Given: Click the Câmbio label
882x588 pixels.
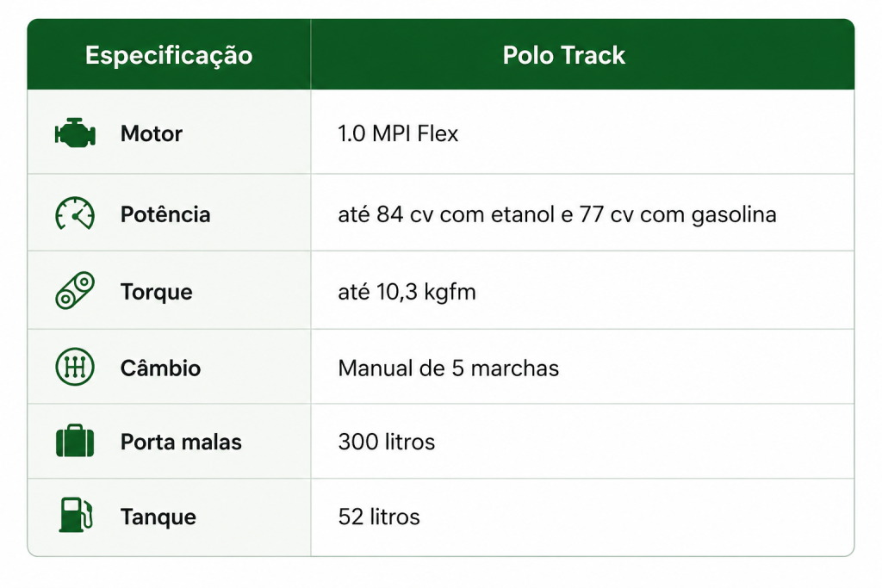Looking at the screenshot, I should (x=160, y=368).
